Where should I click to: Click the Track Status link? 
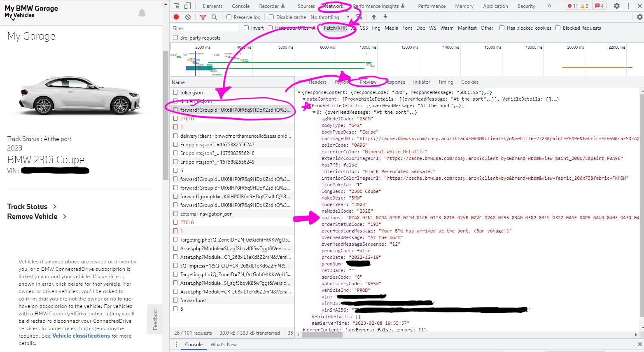[x=27, y=207]
